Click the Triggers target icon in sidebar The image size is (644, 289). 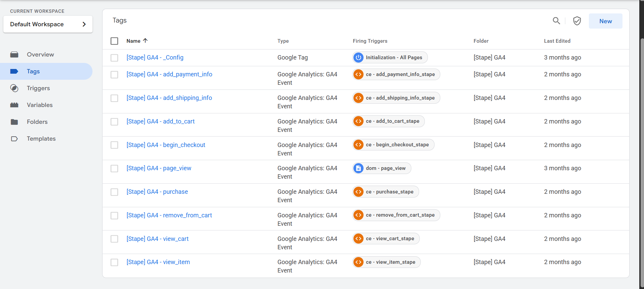pyautogui.click(x=14, y=88)
